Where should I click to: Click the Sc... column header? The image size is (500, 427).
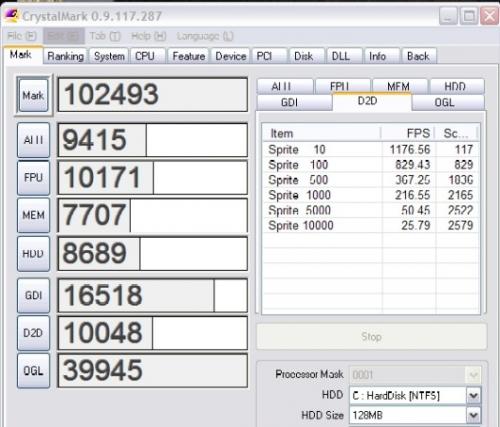pos(457,133)
